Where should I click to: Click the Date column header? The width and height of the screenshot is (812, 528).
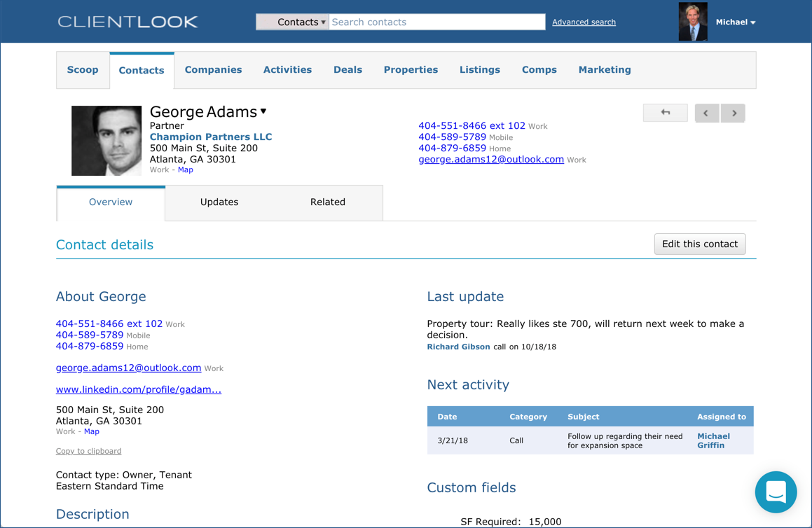tap(447, 417)
